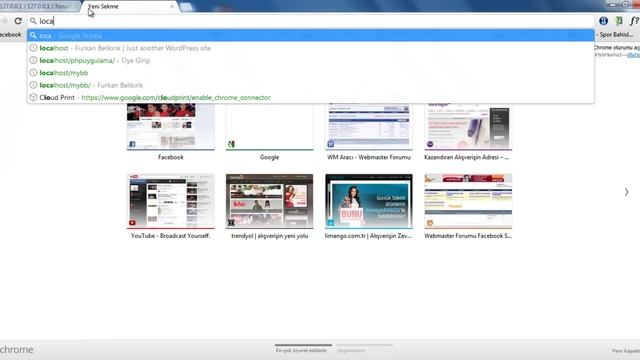Click the search magnifier icon in the address bar
Viewport: 640px width, 360px height.
(33, 21)
